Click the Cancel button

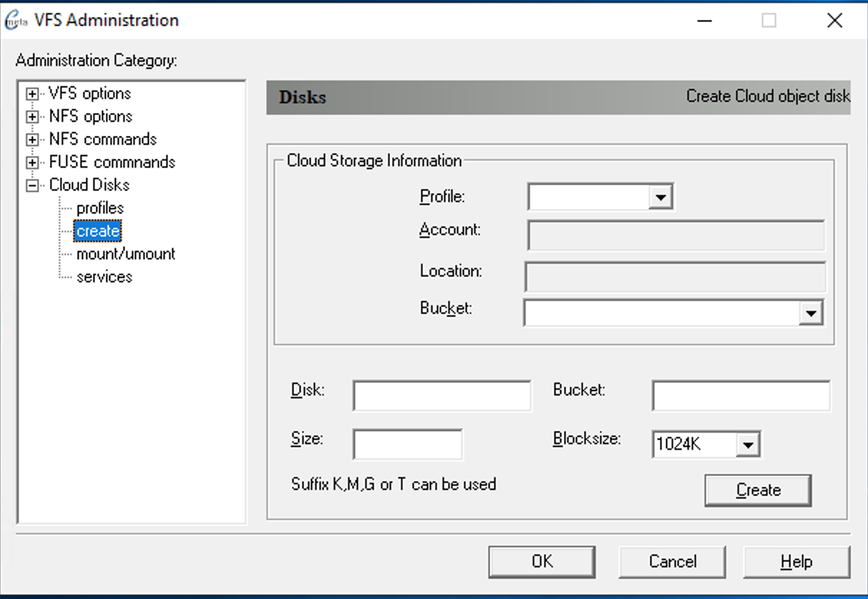pos(672,562)
